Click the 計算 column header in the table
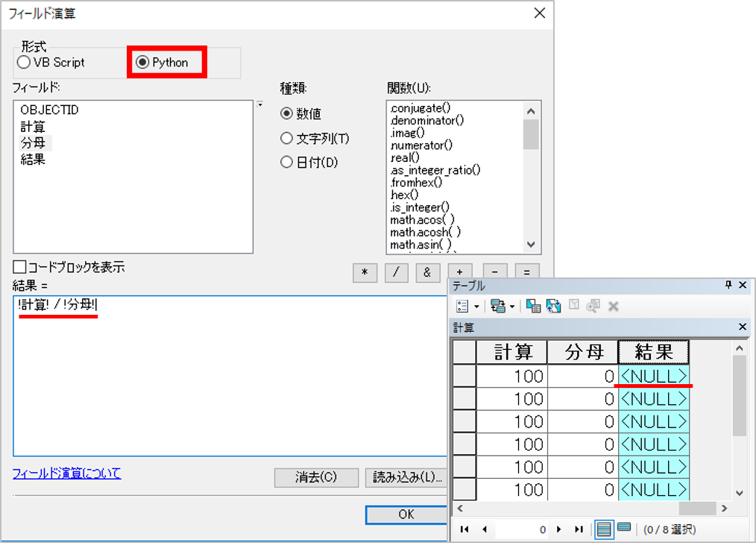The height and width of the screenshot is (543, 756). (512, 352)
